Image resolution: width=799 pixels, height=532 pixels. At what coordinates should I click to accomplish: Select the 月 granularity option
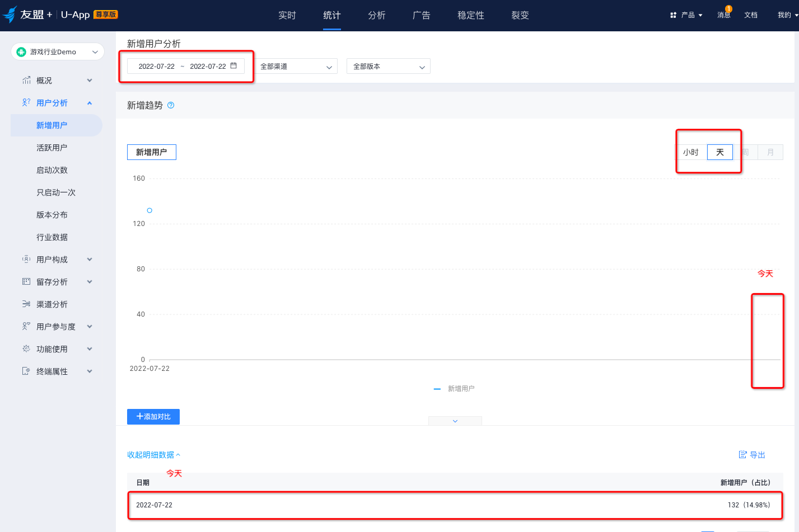pos(770,152)
